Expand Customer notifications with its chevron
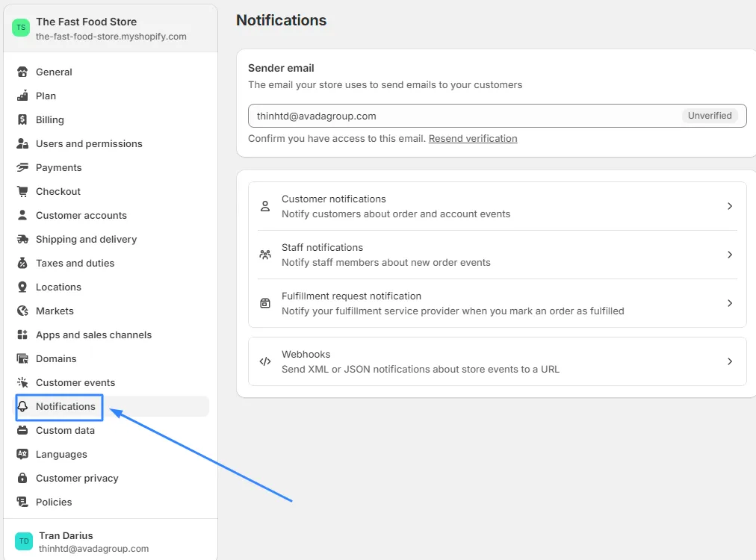 click(x=730, y=206)
